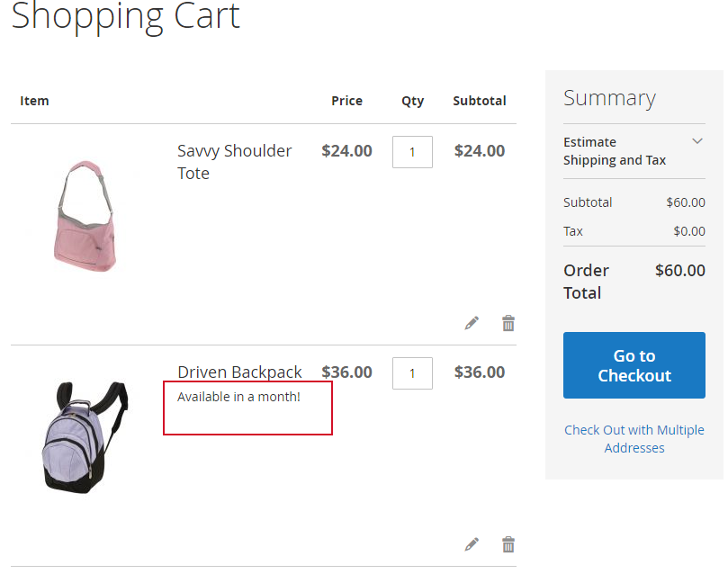Image resolution: width=728 pixels, height=574 pixels.
Task: Remove Savvy Shoulder Tote from cart
Action: tap(508, 323)
